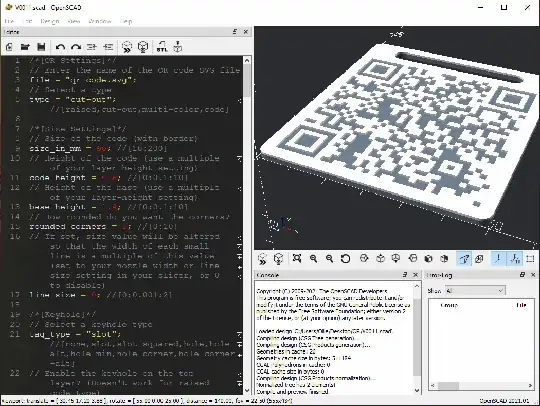The width and height of the screenshot is (540, 406).
Task: Switch to the Left view
Action: (413, 258)
